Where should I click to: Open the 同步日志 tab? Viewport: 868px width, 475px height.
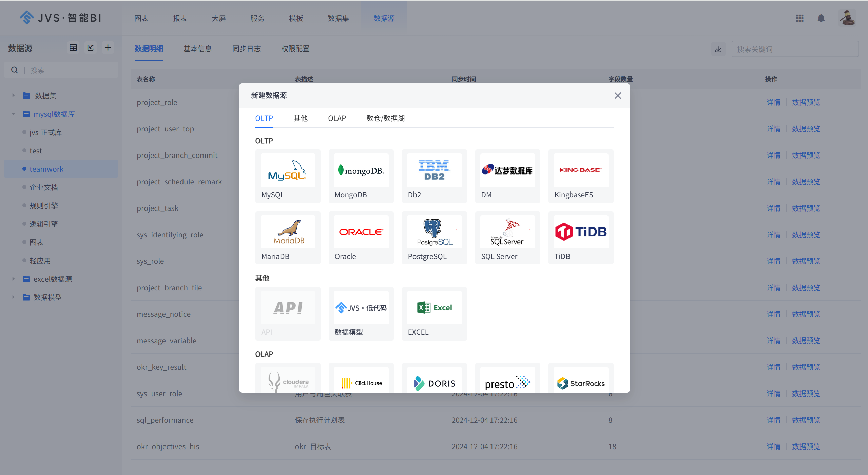(247, 49)
